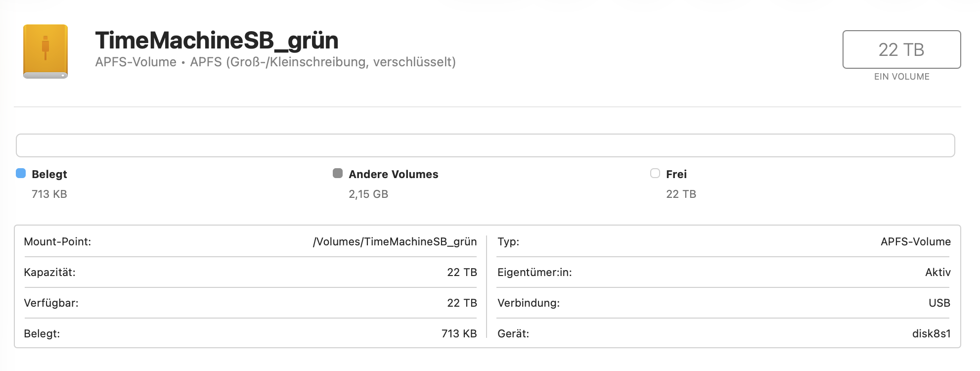This screenshot has width=980, height=371.
Task: Select the TimeMachineSB_grün volume title
Action: (217, 41)
